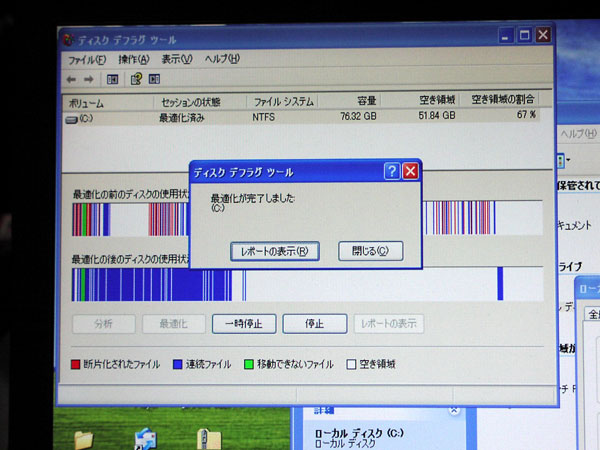This screenshot has width=600, height=450.
Task: Click レポートの表示(R) button in dialog
Action: tap(275, 251)
